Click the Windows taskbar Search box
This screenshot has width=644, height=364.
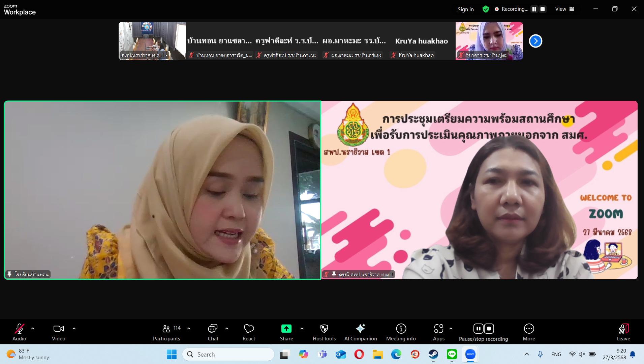pyautogui.click(x=228, y=354)
